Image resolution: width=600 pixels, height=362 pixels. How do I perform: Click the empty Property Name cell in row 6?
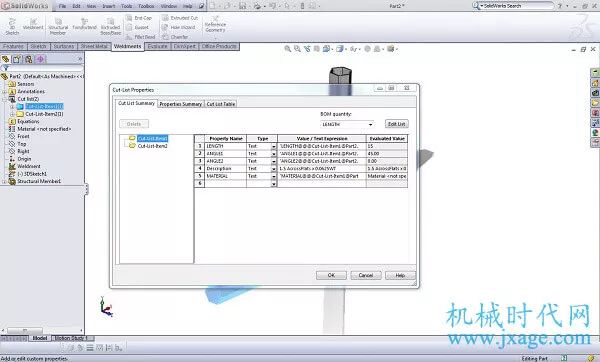point(226,184)
